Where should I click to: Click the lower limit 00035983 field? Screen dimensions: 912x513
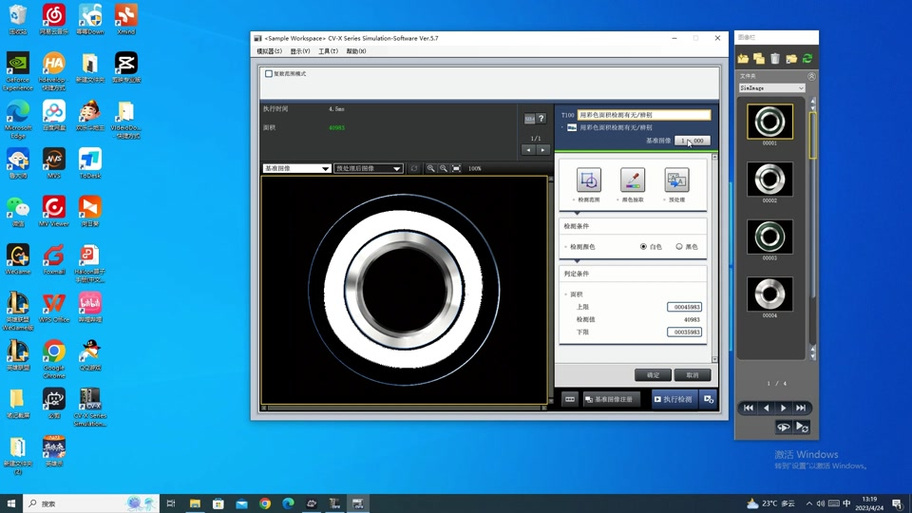click(x=685, y=332)
